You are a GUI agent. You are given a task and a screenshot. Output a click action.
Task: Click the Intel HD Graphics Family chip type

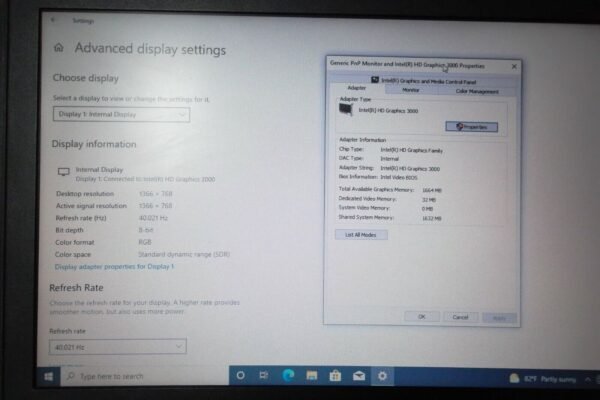click(412, 150)
